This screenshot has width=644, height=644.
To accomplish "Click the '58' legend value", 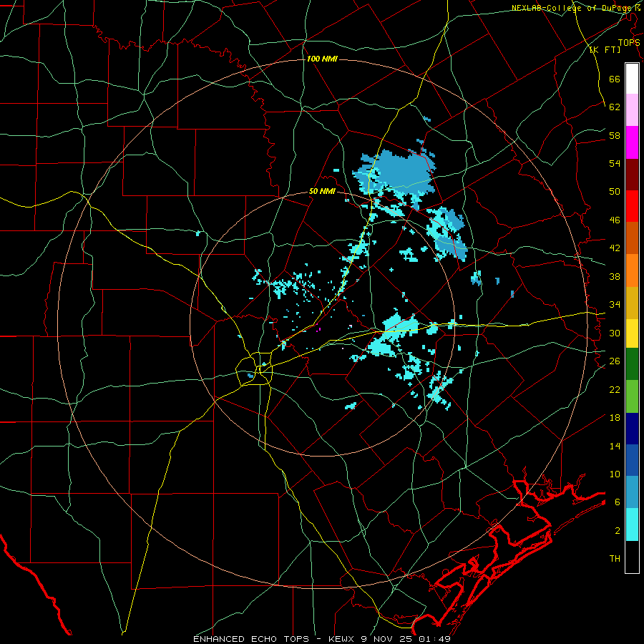I will tap(615, 135).
